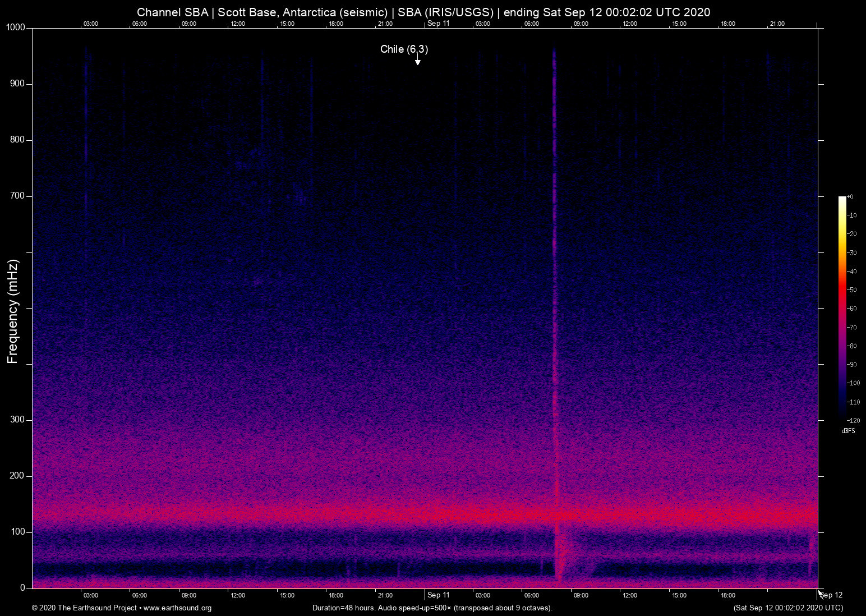Toggle the 900 mHz axis tick

pyautogui.click(x=17, y=83)
